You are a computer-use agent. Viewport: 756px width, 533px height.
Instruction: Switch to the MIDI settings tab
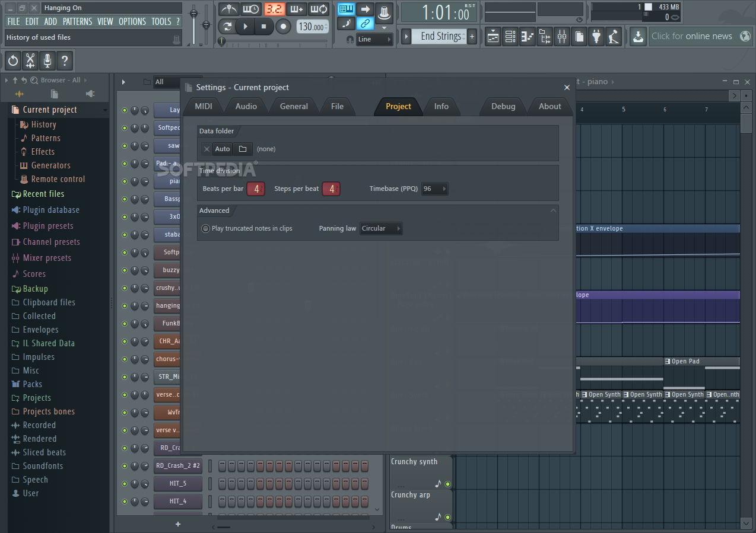pyautogui.click(x=204, y=106)
